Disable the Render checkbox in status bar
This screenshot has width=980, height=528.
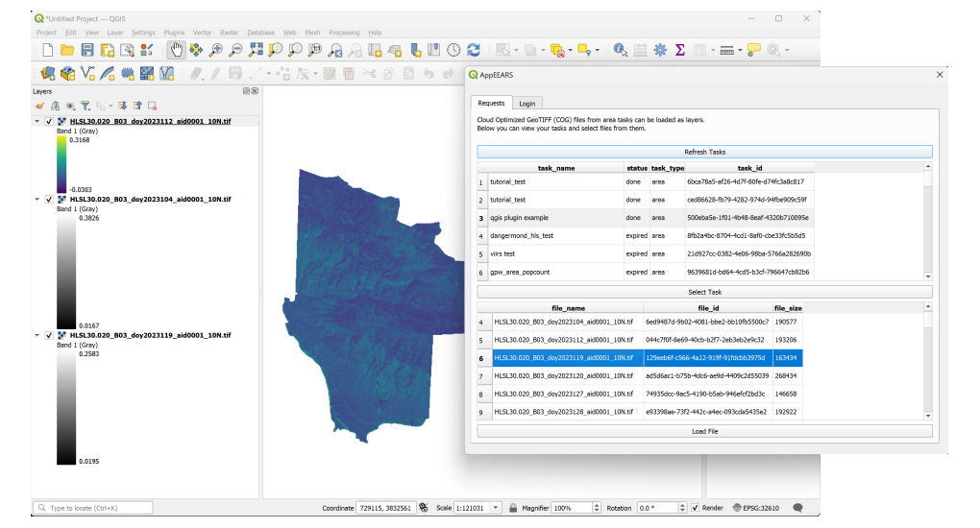[694, 508]
